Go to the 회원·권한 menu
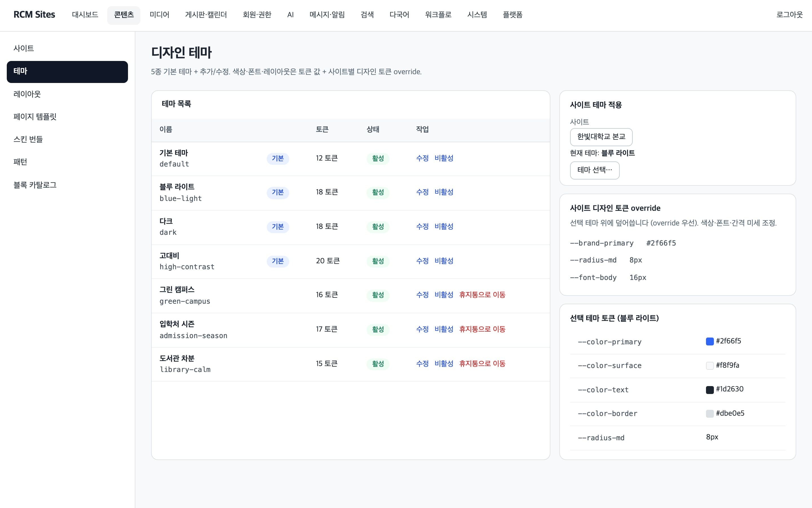Screen dimensions: 812x508 click(x=257, y=15)
